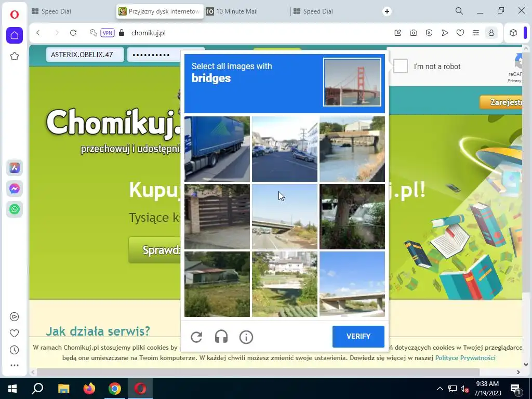
Task: Open the Windows Start menu
Action: pyautogui.click(x=12, y=389)
